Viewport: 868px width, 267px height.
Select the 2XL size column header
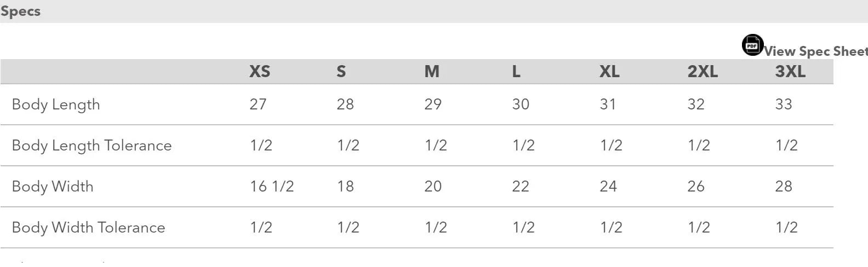click(703, 72)
